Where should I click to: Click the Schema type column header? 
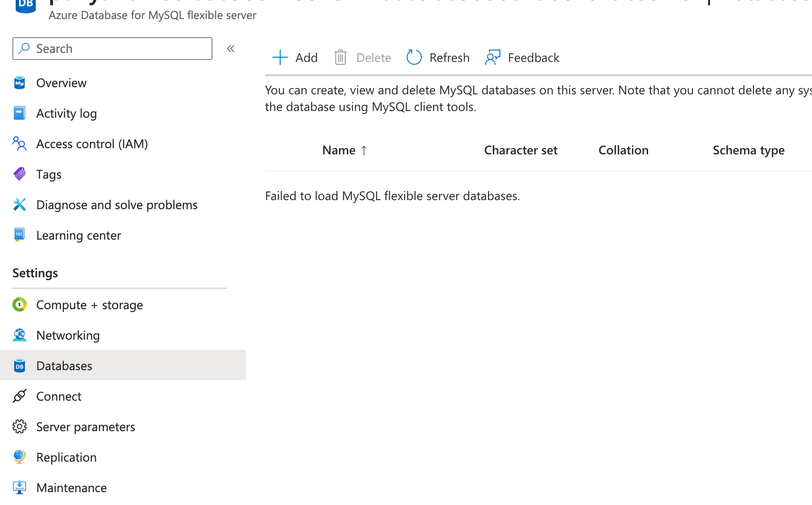[x=749, y=150]
